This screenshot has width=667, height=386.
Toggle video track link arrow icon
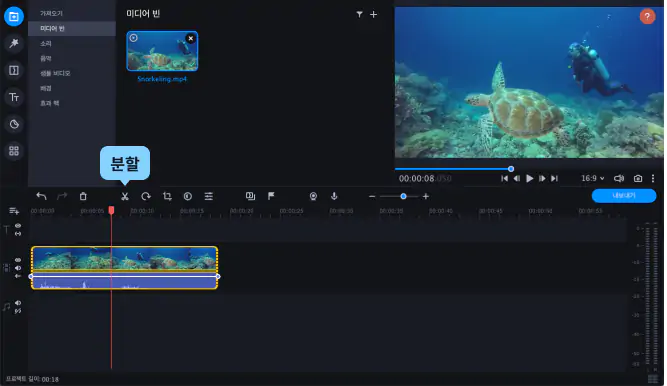18,276
